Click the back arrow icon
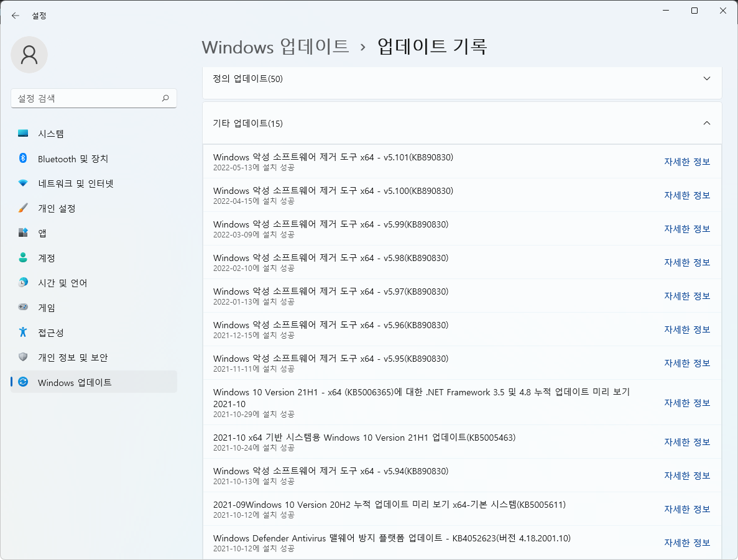This screenshot has width=738, height=560. tap(15, 16)
